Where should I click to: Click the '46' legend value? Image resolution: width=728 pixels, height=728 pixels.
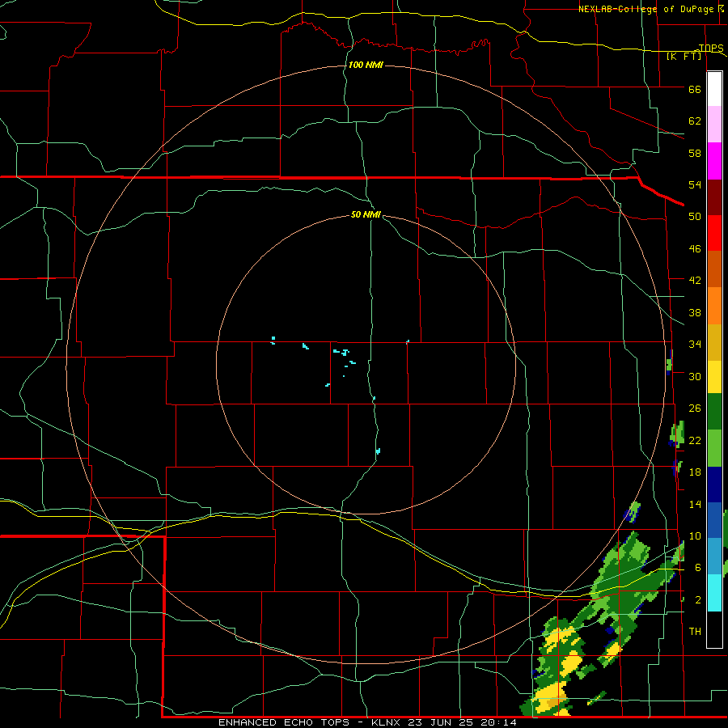pyautogui.click(x=695, y=249)
